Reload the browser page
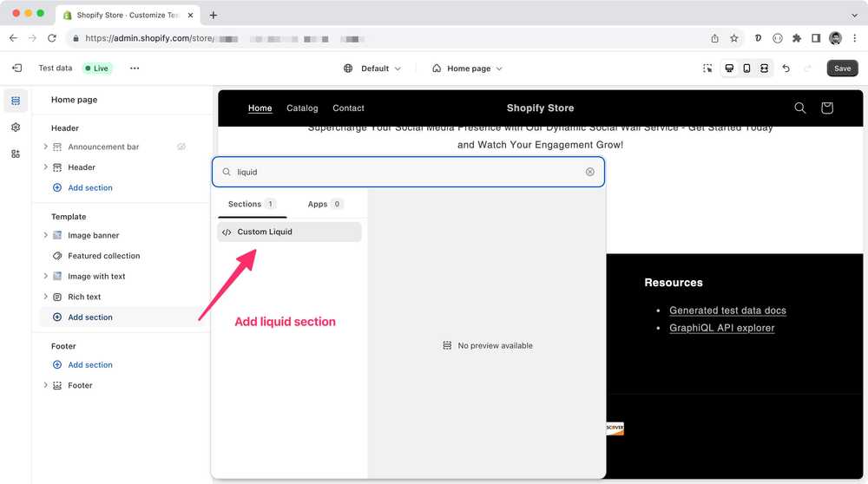The height and width of the screenshot is (484, 868). (52, 38)
